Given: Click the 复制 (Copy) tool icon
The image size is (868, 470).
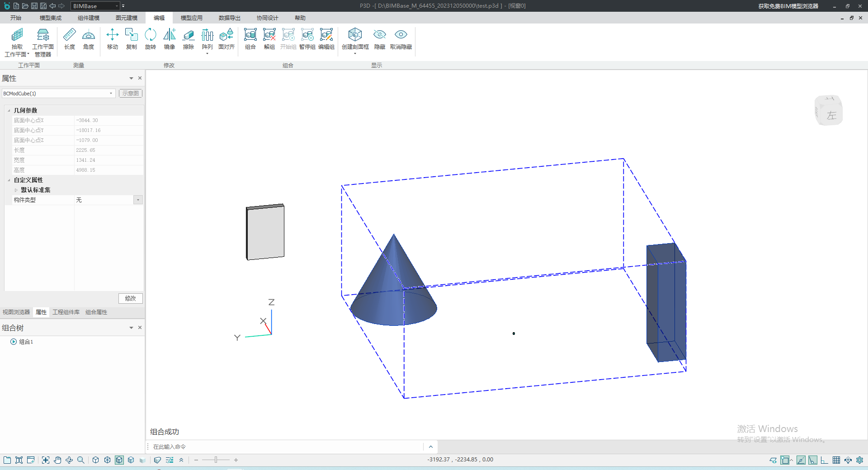Looking at the screenshot, I should (x=131, y=39).
